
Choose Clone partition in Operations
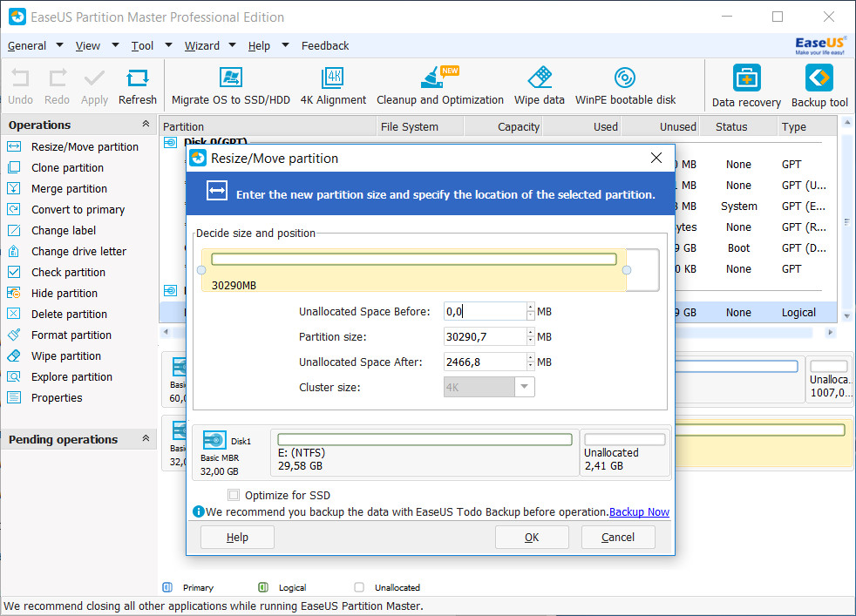pos(67,167)
